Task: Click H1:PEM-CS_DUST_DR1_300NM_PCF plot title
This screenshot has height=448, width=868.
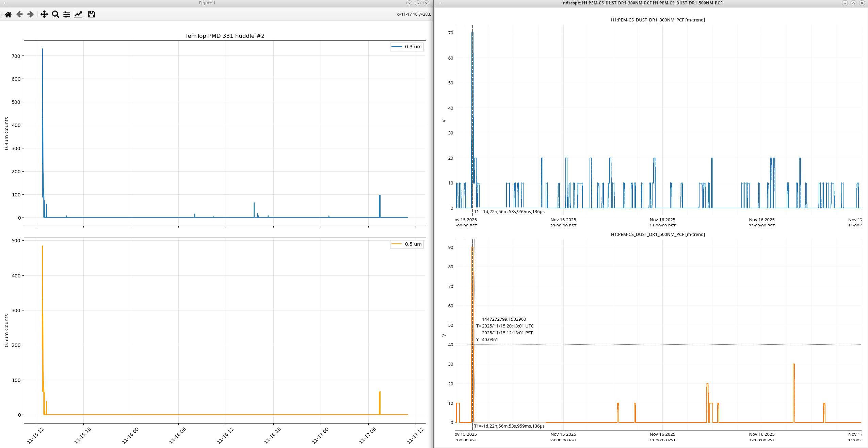Action: pyautogui.click(x=658, y=20)
